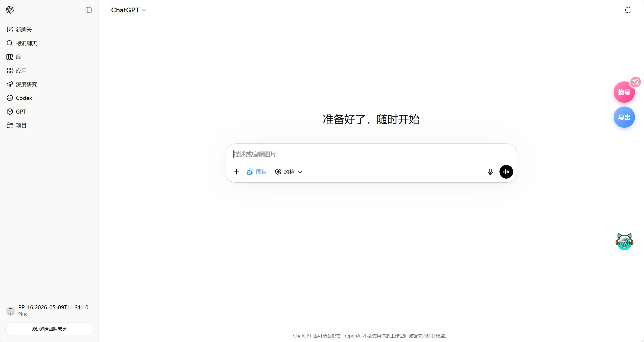The width and height of the screenshot is (644, 342).
Task: Click the Plus plan label under account
Action: click(22, 314)
